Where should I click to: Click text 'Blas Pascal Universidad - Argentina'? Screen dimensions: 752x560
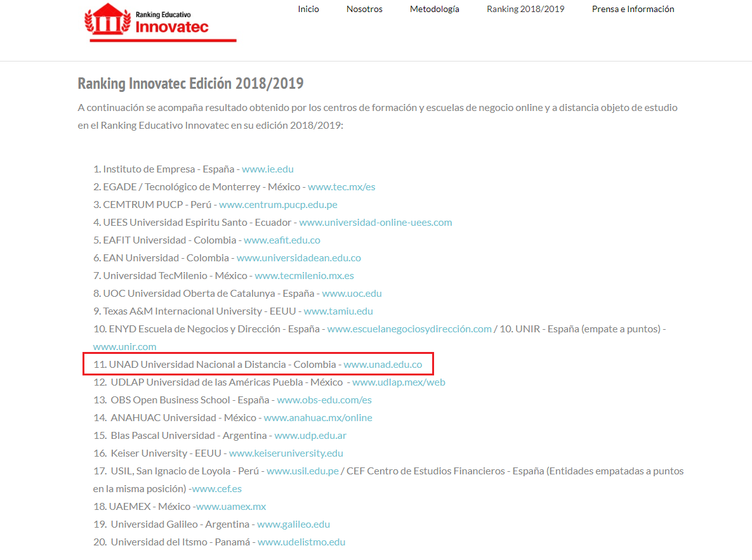(189, 435)
